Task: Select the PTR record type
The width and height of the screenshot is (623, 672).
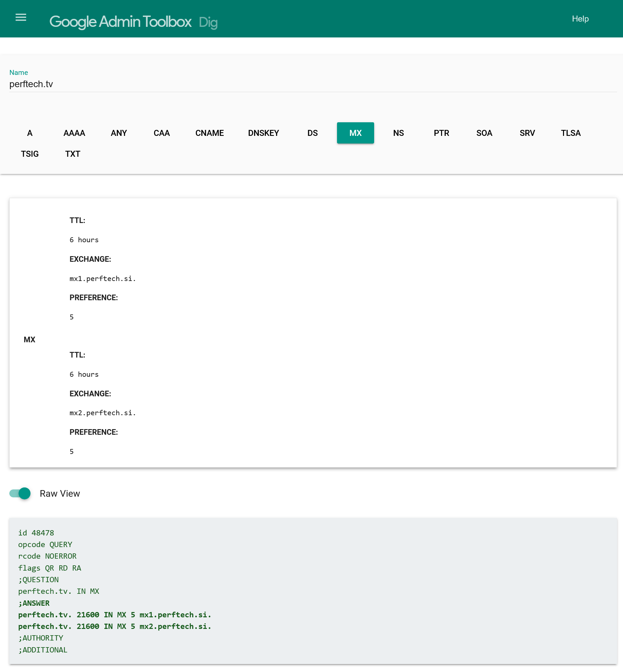Action: (441, 133)
